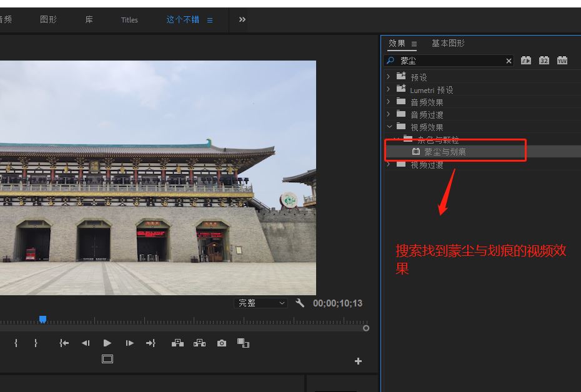Open the 基本图形 panel tab

click(448, 43)
